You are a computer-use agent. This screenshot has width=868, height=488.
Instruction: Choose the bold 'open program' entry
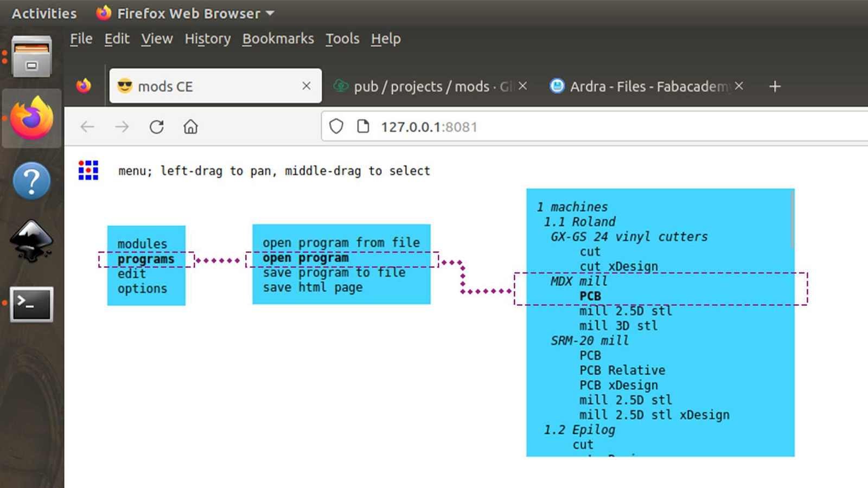[306, 258]
